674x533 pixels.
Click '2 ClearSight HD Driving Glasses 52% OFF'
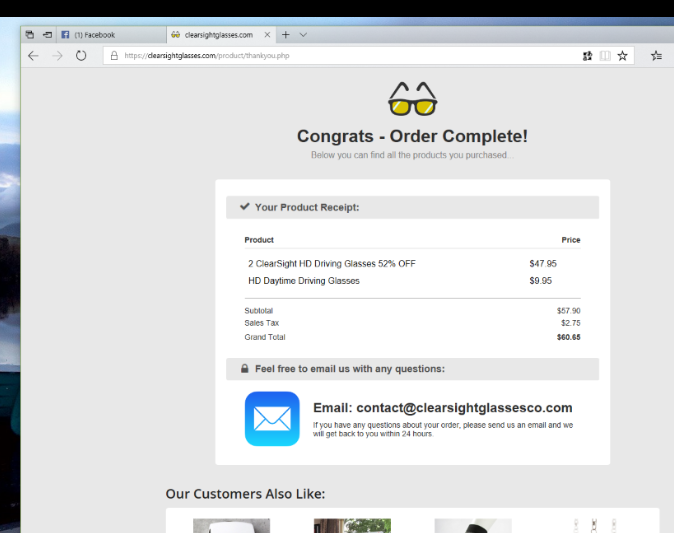pos(331,263)
